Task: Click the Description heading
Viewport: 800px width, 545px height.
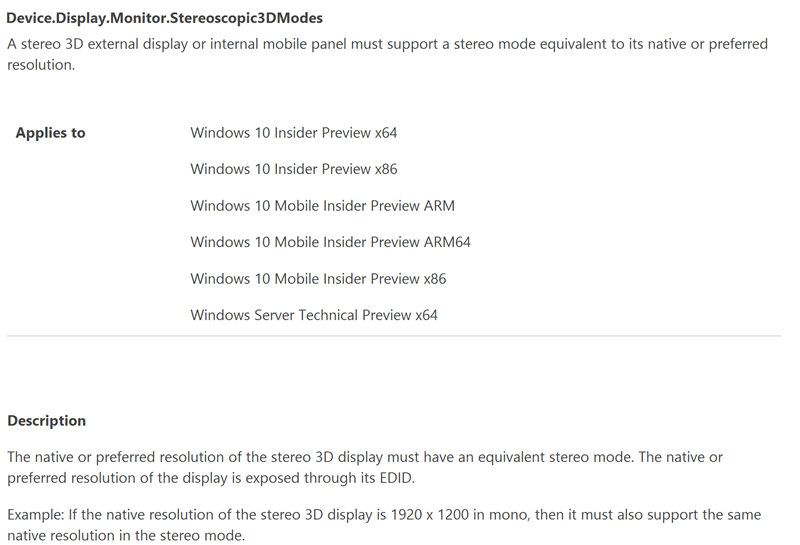Action: pyautogui.click(x=46, y=421)
